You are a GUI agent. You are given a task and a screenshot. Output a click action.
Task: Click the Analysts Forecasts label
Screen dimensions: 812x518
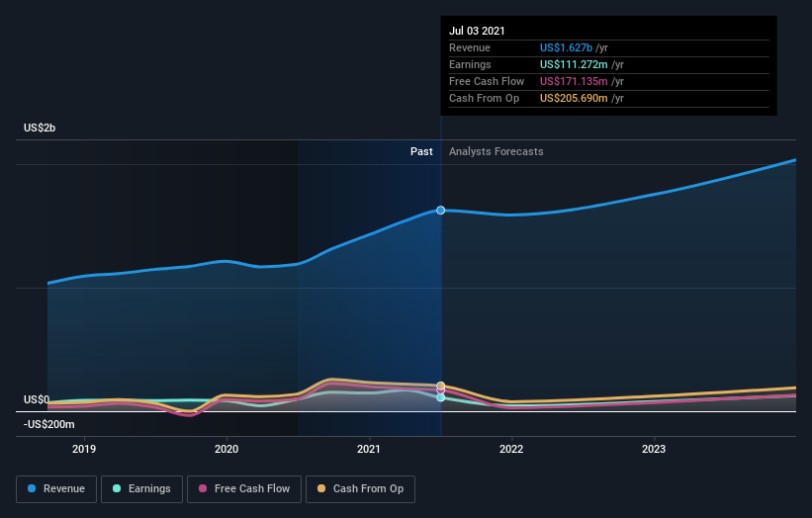point(496,151)
